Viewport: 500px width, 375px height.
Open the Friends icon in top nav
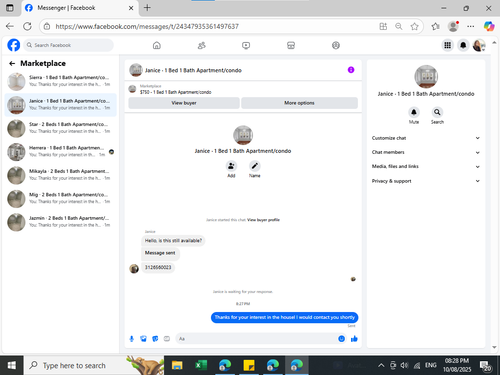pyautogui.click(x=202, y=45)
